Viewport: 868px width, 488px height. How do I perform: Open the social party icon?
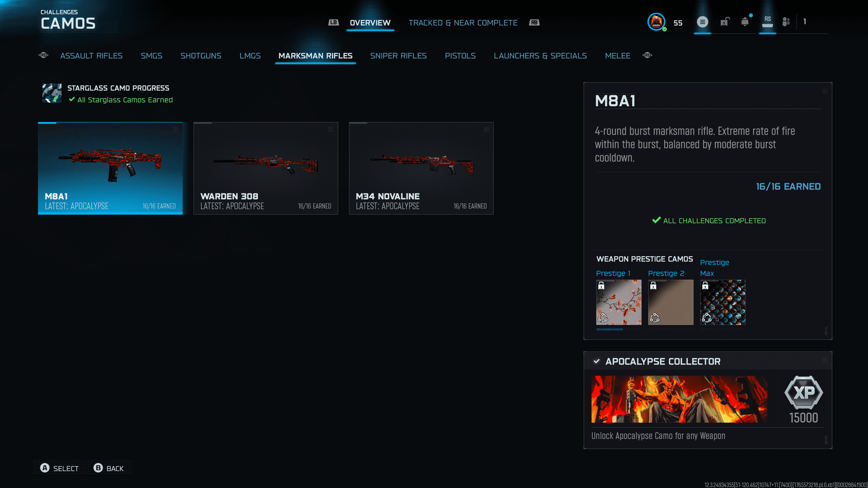click(786, 22)
